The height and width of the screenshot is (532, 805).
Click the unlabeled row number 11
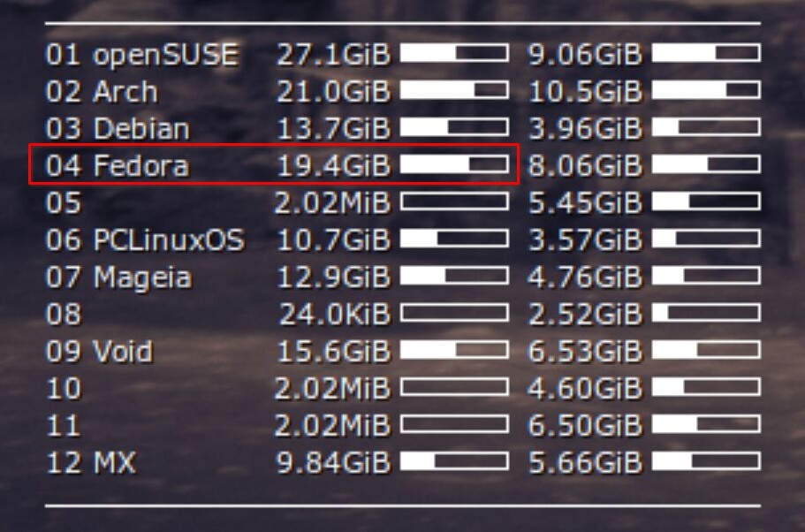(x=63, y=425)
